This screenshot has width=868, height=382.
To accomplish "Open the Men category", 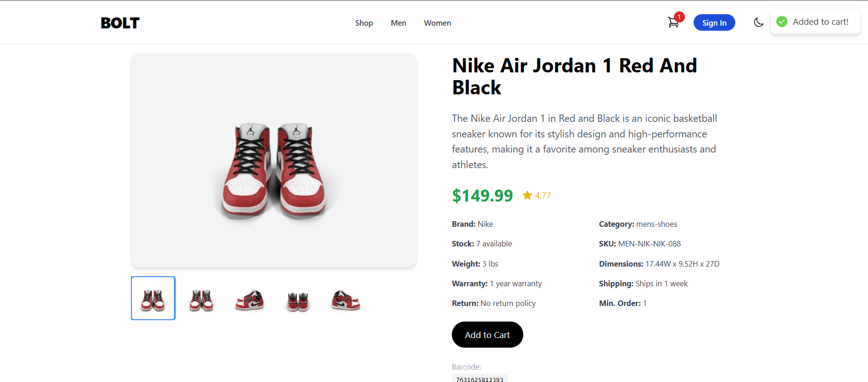I will [398, 22].
